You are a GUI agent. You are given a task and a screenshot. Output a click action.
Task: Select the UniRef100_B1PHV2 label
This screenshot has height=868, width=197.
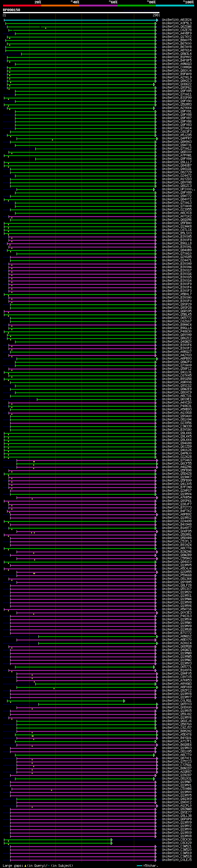tap(176, 57)
